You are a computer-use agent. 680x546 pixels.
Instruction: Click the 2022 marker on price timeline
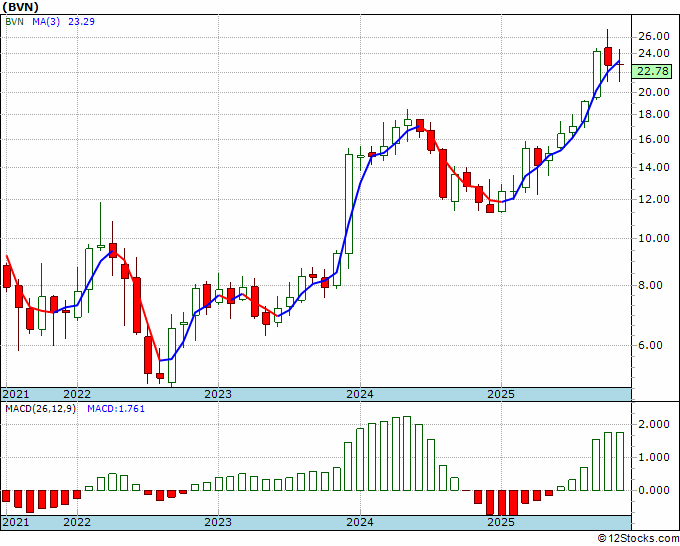pos(77,394)
